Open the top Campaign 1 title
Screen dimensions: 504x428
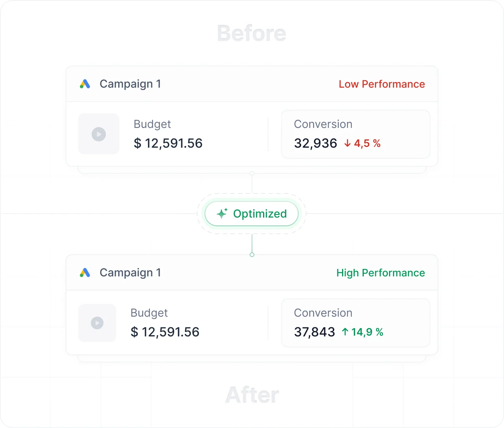tap(130, 84)
